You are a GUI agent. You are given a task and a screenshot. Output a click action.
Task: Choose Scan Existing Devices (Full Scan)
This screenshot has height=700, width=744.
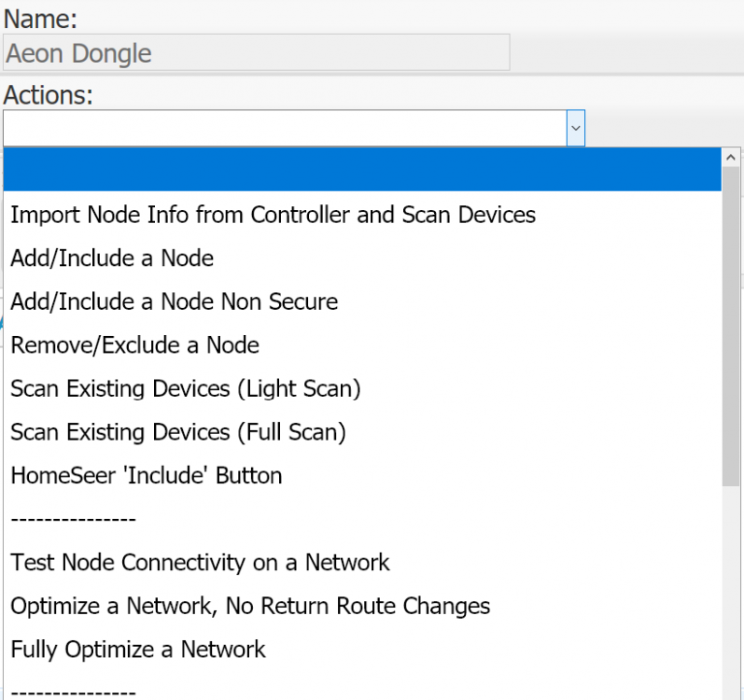(177, 432)
